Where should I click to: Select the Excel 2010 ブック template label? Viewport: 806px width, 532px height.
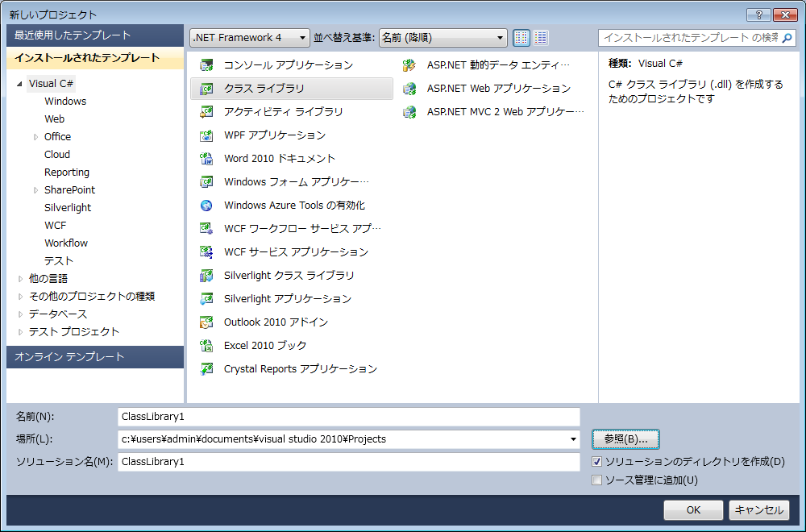coord(265,346)
